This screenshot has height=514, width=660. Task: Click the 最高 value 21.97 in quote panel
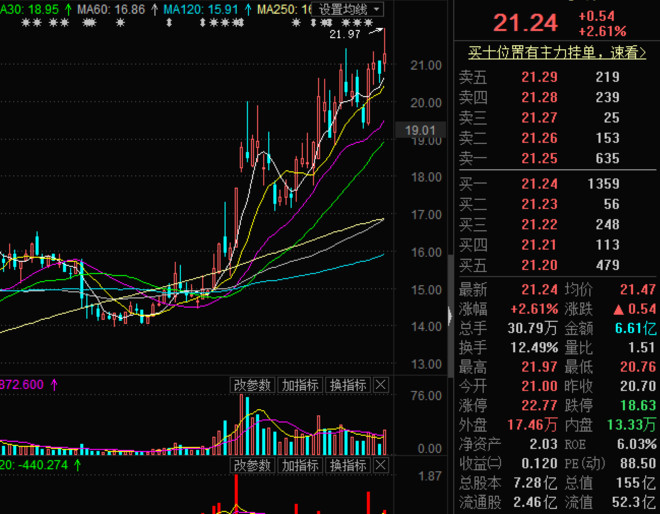(539, 367)
